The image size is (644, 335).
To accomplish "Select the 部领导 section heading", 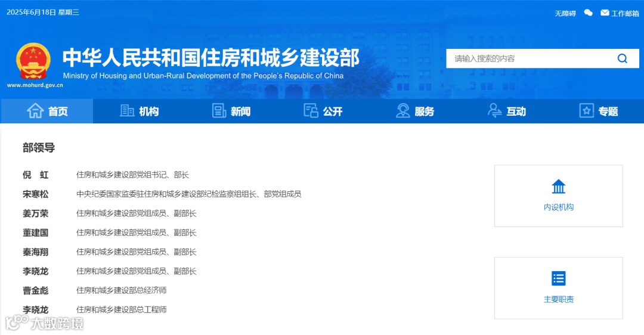I will [x=39, y=147].
